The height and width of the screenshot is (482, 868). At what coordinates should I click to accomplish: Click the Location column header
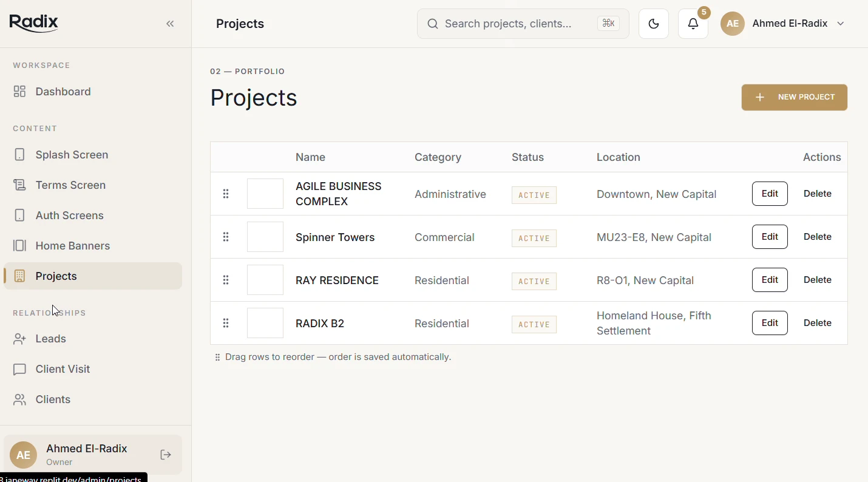coord(619,157)
